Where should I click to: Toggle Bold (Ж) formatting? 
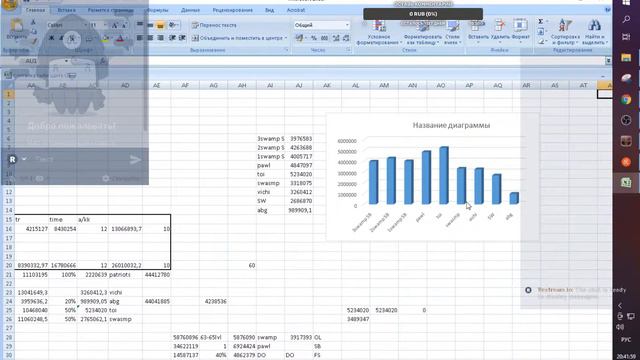(51, 38)
